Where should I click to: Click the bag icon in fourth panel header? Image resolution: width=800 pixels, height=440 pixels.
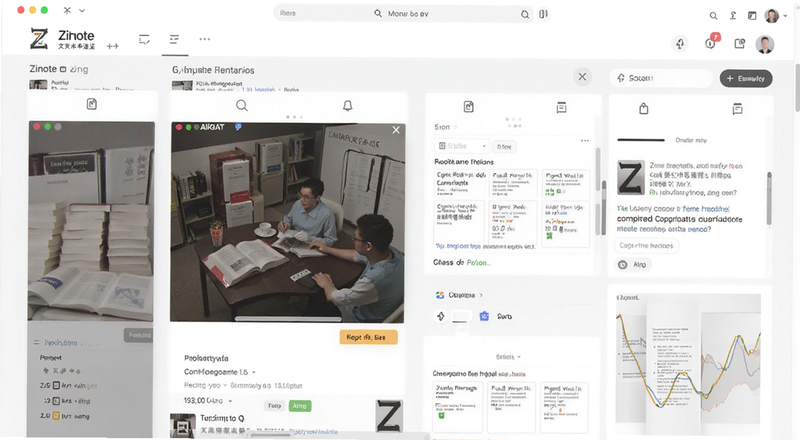644,108
